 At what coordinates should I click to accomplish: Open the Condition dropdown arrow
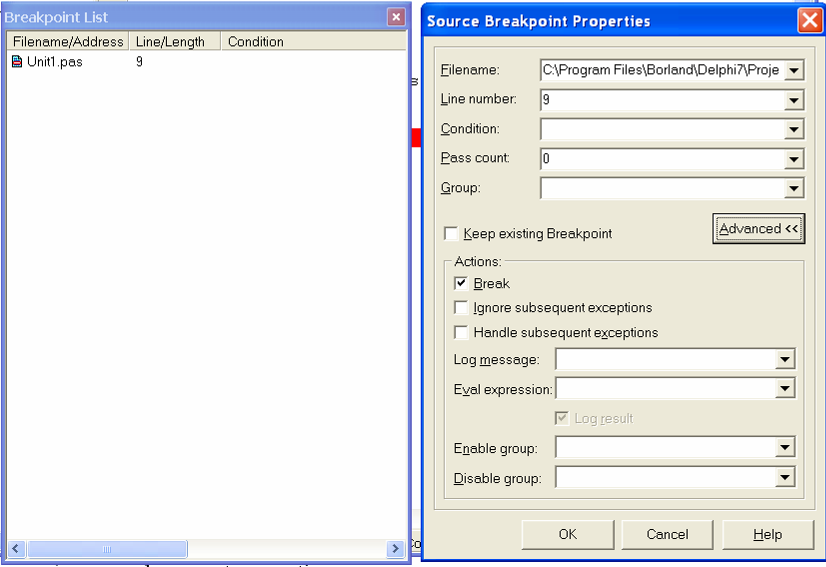tap(794, 129)
